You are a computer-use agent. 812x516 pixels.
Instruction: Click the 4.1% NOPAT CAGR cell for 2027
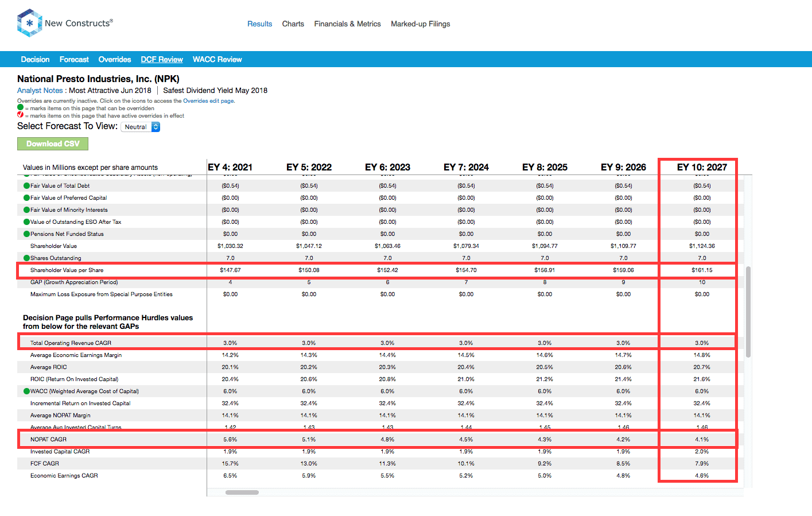pos(702,439)
